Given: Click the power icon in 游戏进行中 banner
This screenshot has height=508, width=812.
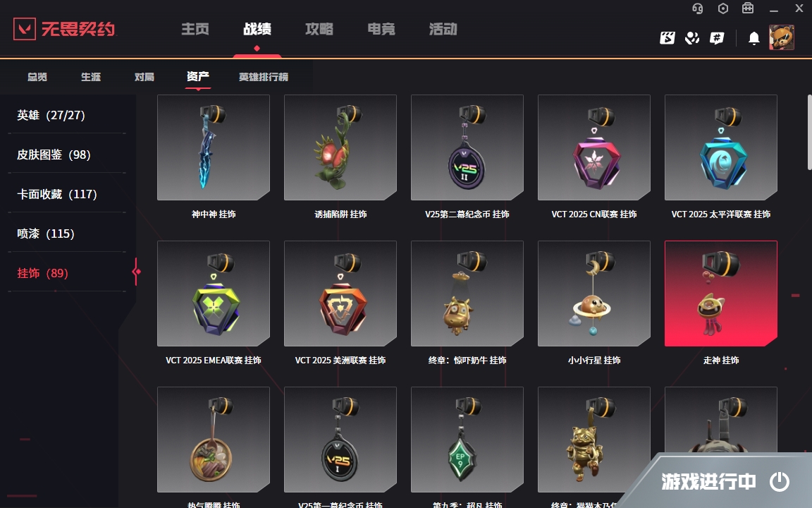Looking at the screenshot, I should tap(780, 482).
